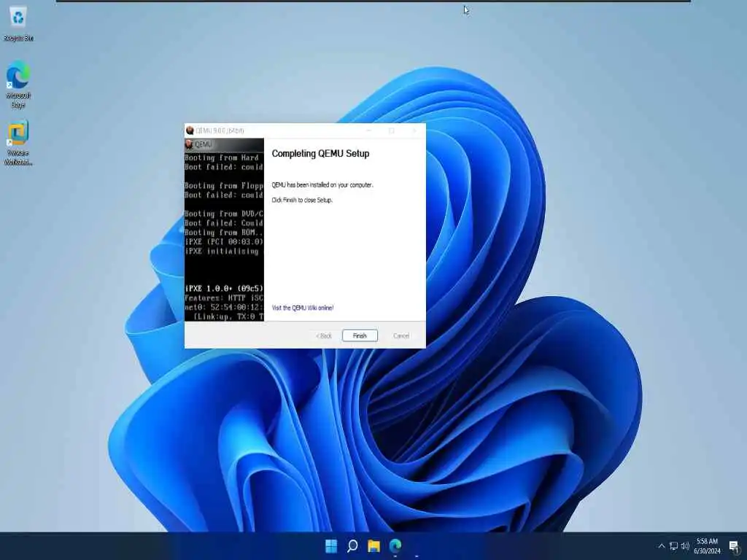The height and width of the screenshot is (560, 747).
Task: Click the QEMU installer title bar icon
Action: [x=190, y=131]
